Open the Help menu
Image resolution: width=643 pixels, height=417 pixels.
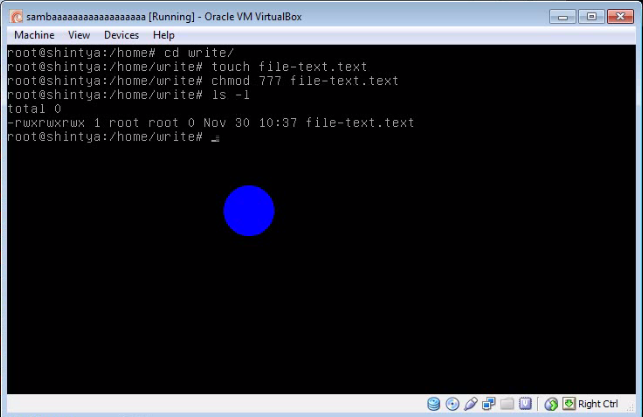(x=164, y=35)
